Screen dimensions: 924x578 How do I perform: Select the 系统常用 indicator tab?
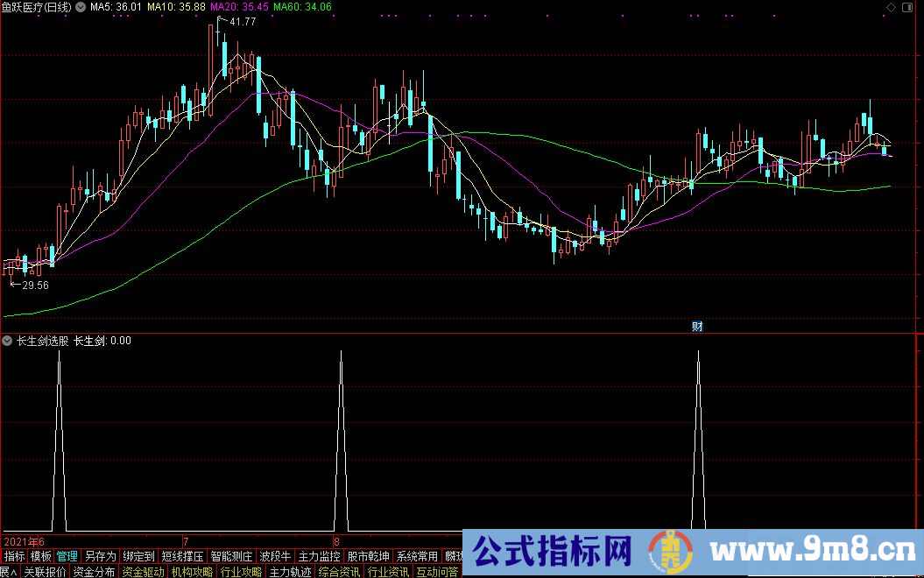[417, 556]
